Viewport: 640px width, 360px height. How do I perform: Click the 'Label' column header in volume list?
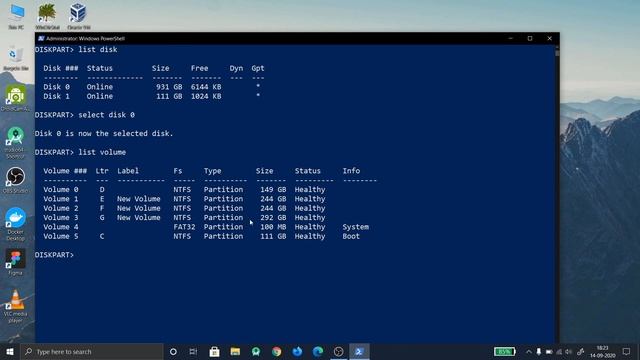pos(128,171)
